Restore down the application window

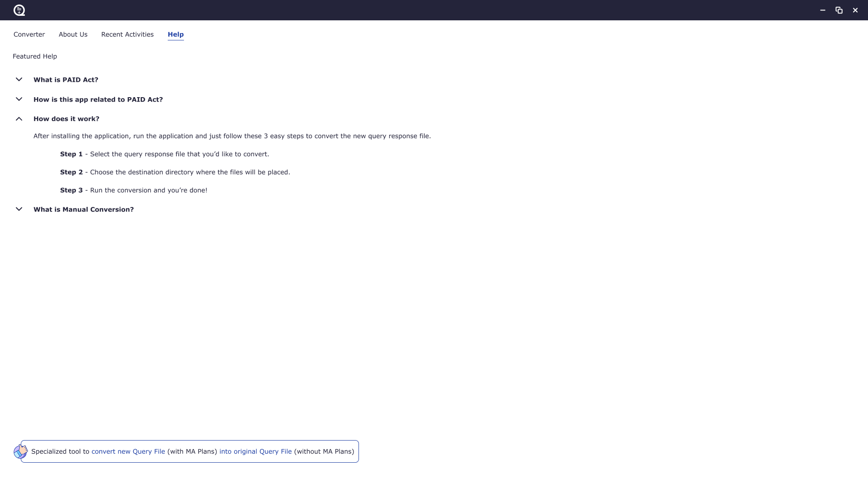(839, 10)
